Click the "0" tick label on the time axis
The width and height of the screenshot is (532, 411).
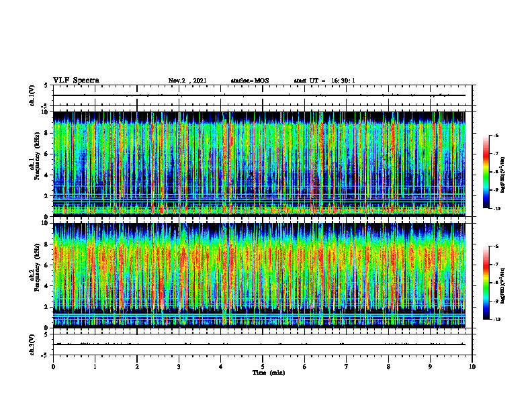coord(53,367)
